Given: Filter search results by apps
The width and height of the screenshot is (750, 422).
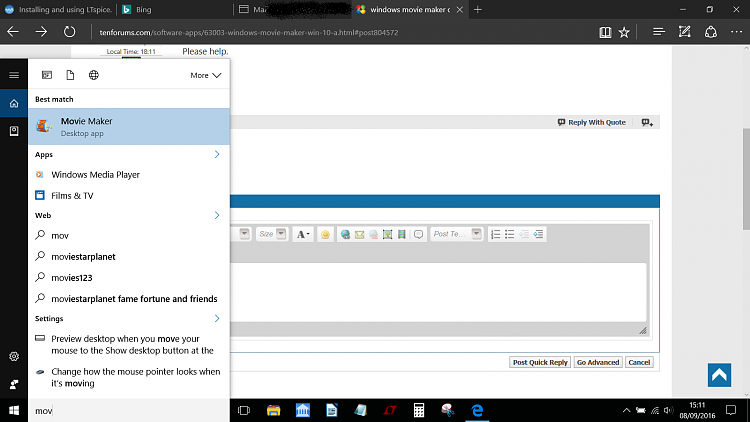Looking at the screenshot, I should pyautogui.click(x=47, y=75).
